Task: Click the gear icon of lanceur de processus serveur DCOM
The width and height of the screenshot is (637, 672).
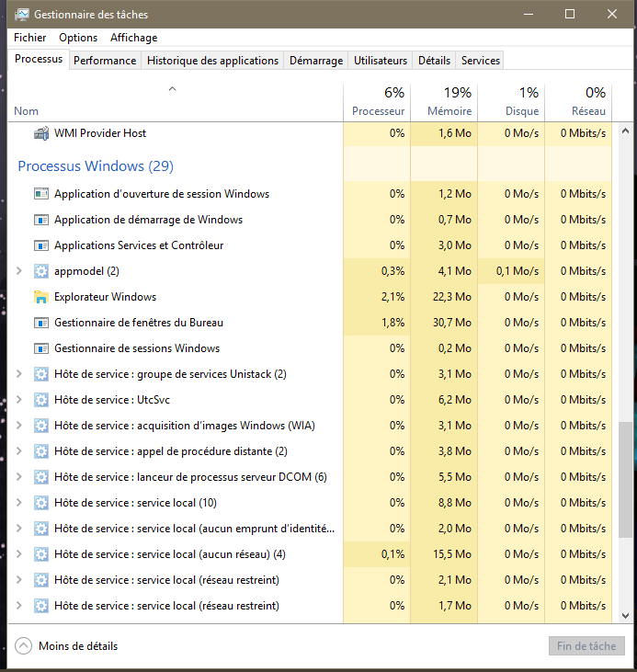Action: (x=41, y=477)
